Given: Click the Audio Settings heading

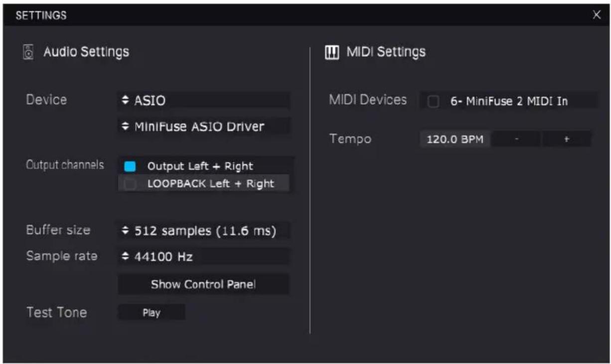Looking at the screenshot, I should [x=86, y=52].
